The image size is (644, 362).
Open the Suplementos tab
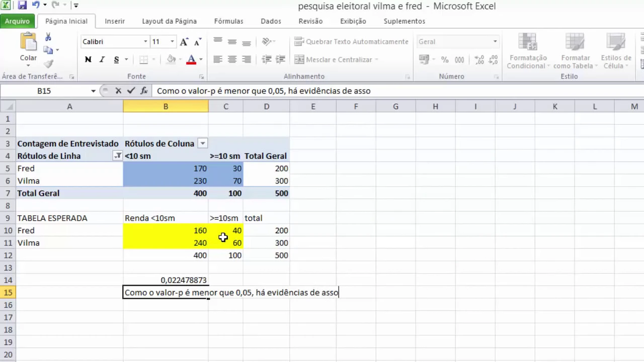click(404, 21)
